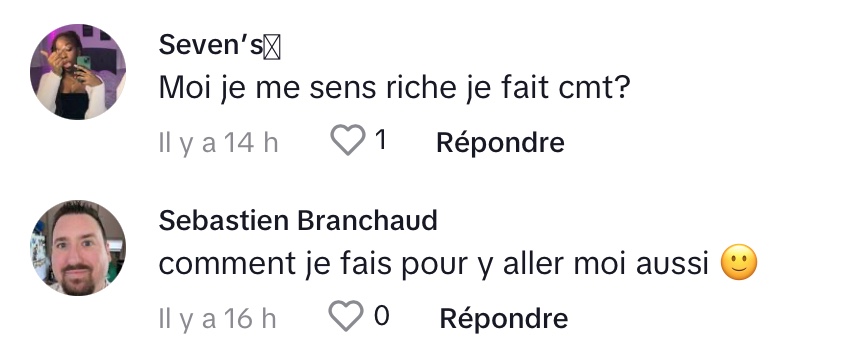Open the Seven's username link
The height and width of the screenshot is (362, 842).
[x=220, y=45]
